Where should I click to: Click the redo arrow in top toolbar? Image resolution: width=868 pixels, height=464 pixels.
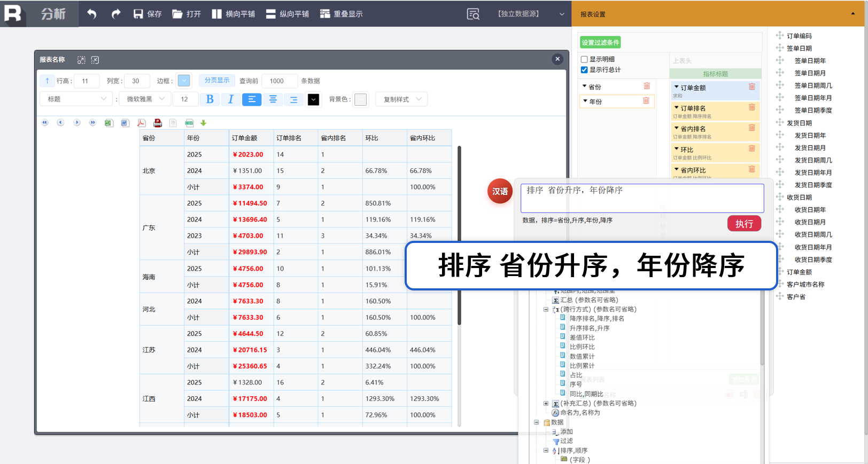pos(115,14)
